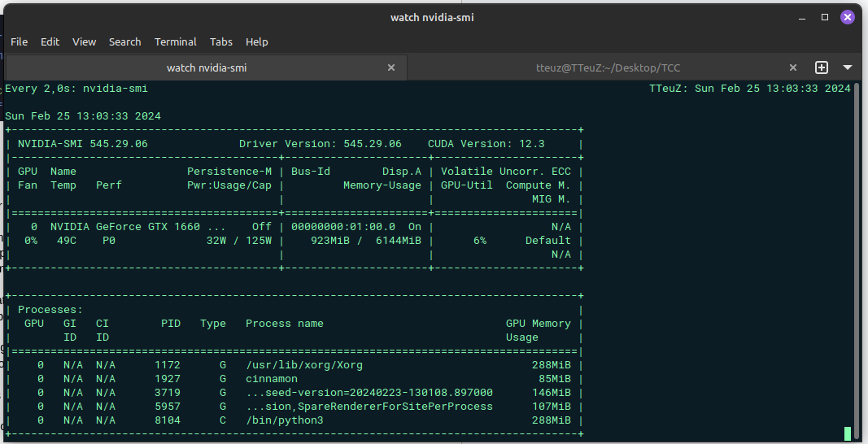This screenshot has height=444, width=868.
Task: Click the 'P0' performance state value
Action: 109,240
